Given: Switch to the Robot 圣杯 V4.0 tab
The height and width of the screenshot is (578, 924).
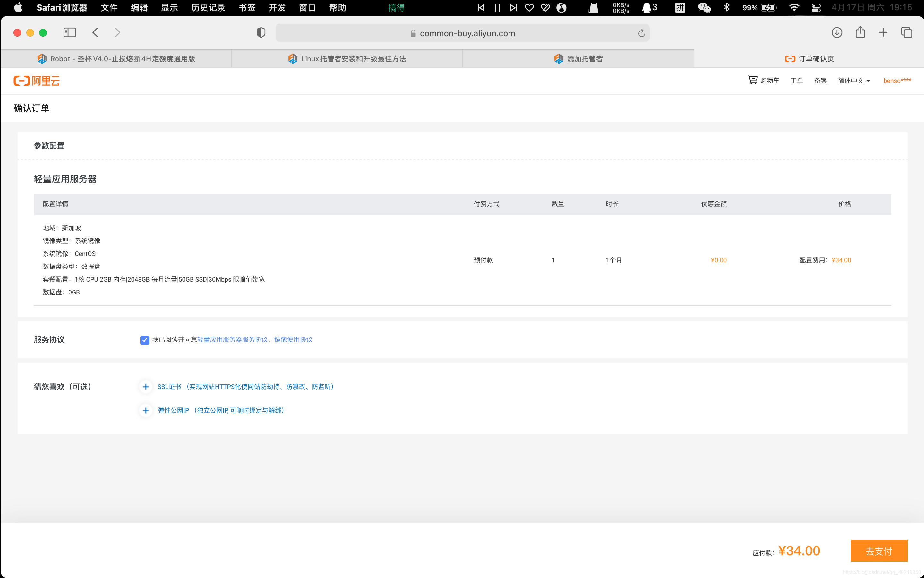Looking at the screenshot, I should click(116, 59).
